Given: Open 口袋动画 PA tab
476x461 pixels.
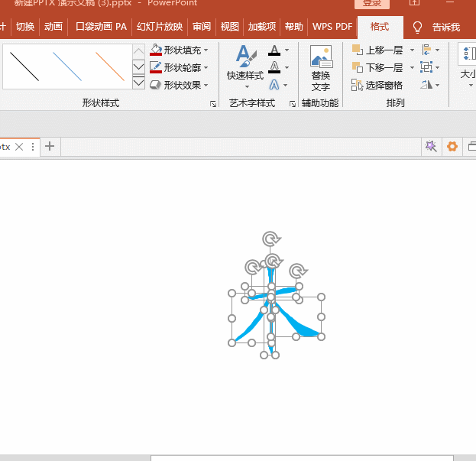Looking at the screenshot, I should [x=101, y=27].
